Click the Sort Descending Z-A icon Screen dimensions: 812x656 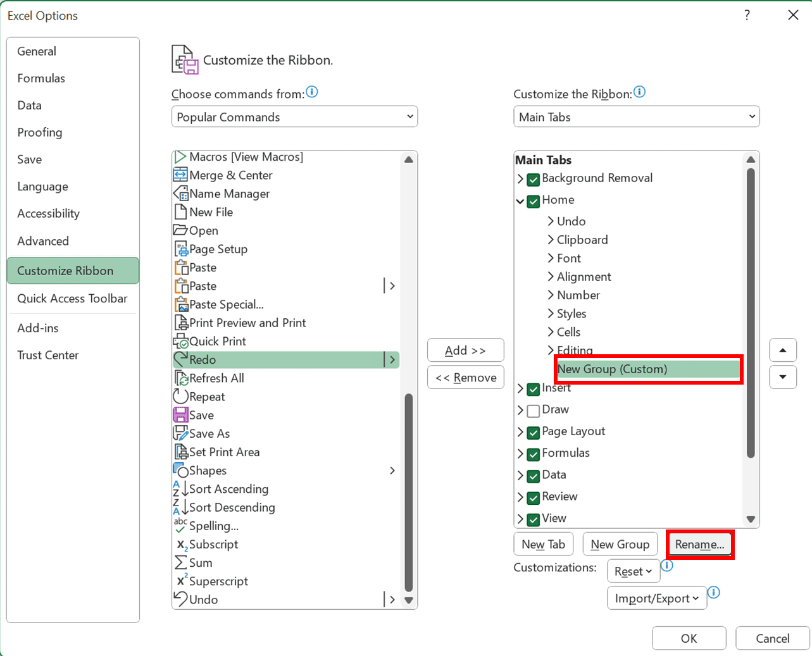tap(180, 507)
